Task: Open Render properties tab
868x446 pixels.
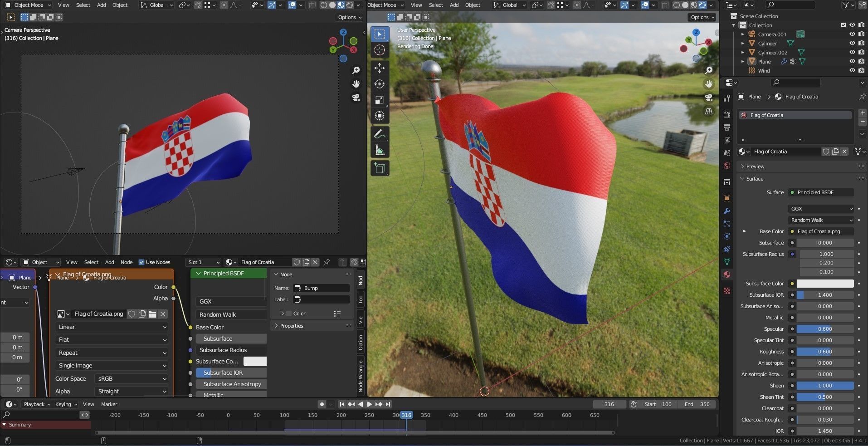Action: tap(727, 114)
